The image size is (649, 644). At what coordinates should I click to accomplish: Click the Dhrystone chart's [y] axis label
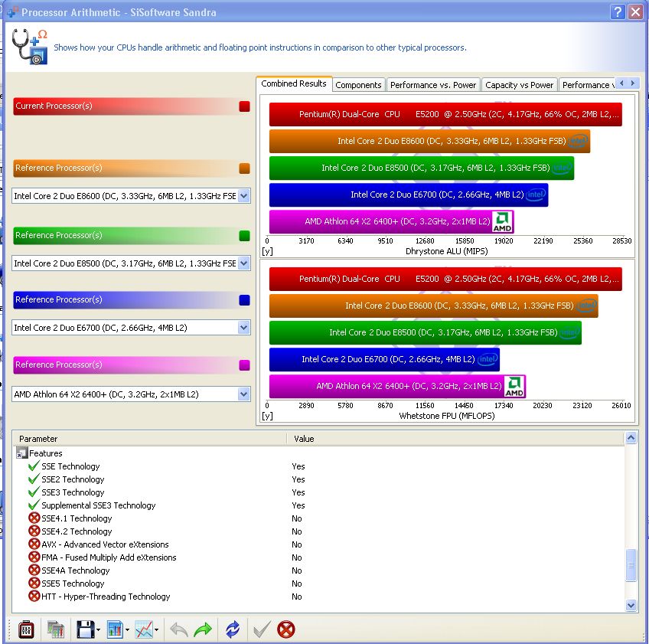(x=267, y=251)
